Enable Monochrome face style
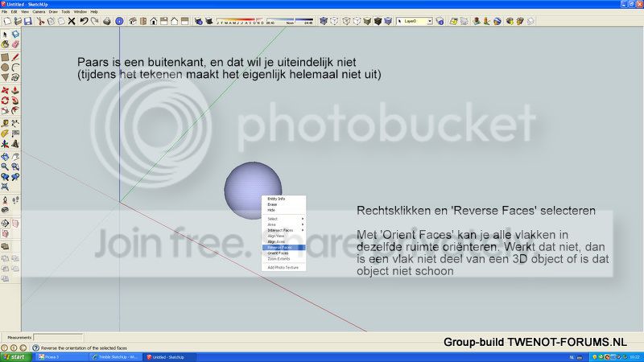Viewport: 644px width, 362px height. pos(388,21)
